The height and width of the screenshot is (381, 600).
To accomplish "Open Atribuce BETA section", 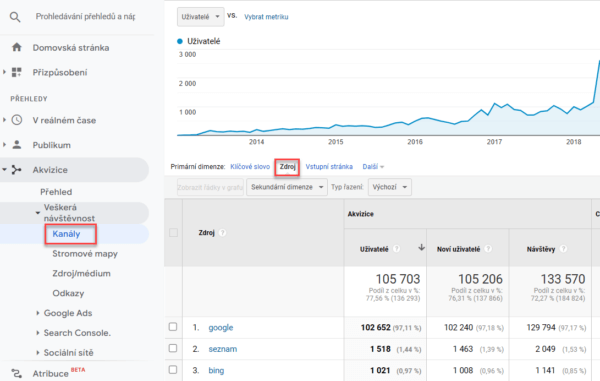I will pyautogui.click(x=51, y=373).
